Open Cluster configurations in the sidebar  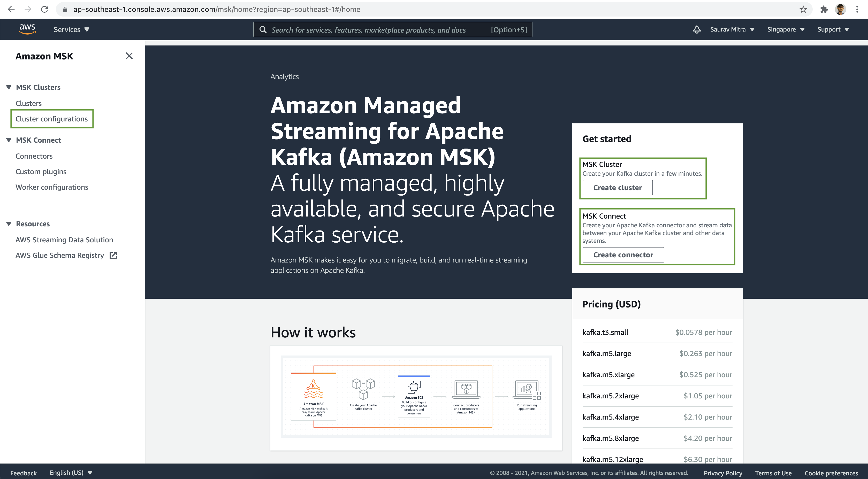click(x=51, y=119)
